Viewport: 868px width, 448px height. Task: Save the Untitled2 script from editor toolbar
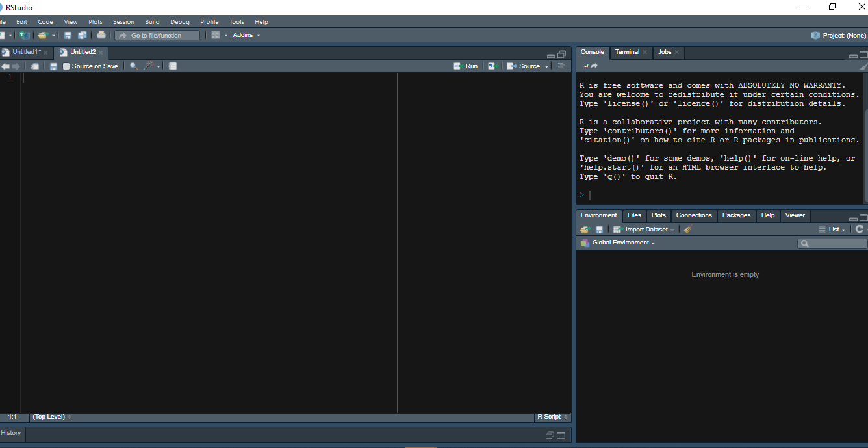pos(53,66)
